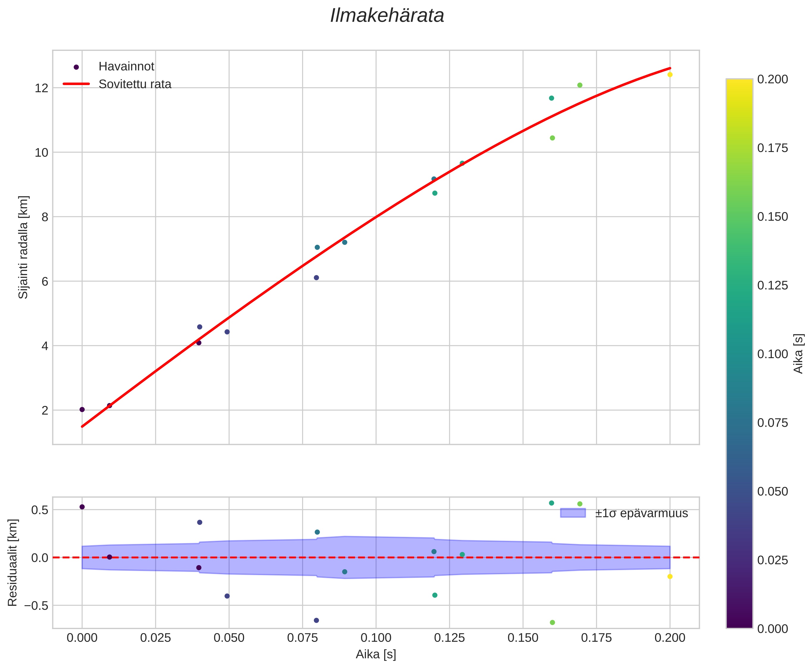Screen dimensions: 812x668
Task: Click the residual dot at top left 0.5
Action: [x=82, y=507]
